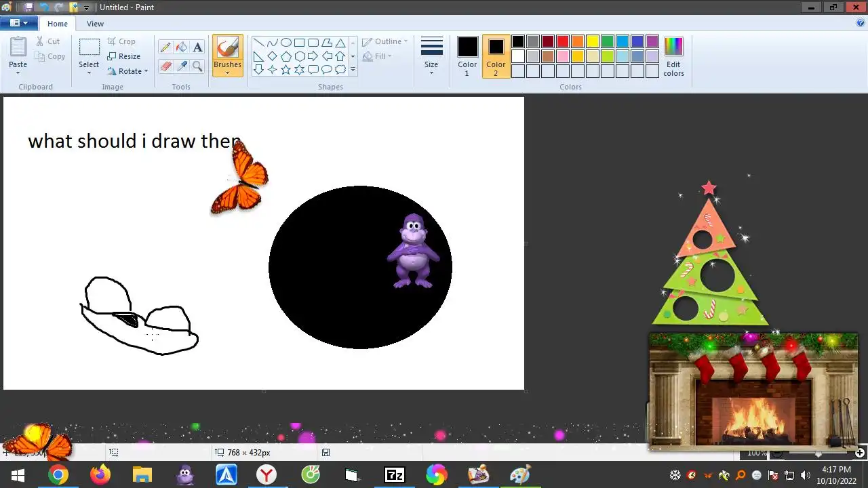Select the Four-point star shape
The width and height of the screenshot is (868, 488).
click(272, 69)
